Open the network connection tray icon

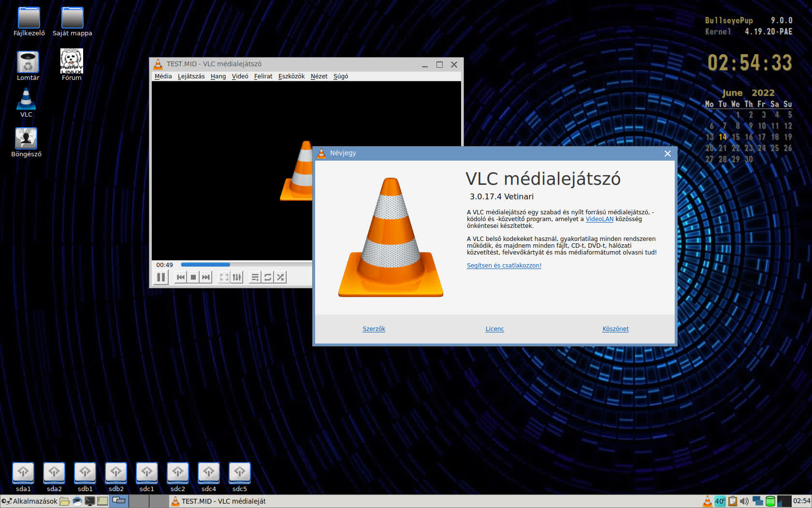tap(757, 501)
